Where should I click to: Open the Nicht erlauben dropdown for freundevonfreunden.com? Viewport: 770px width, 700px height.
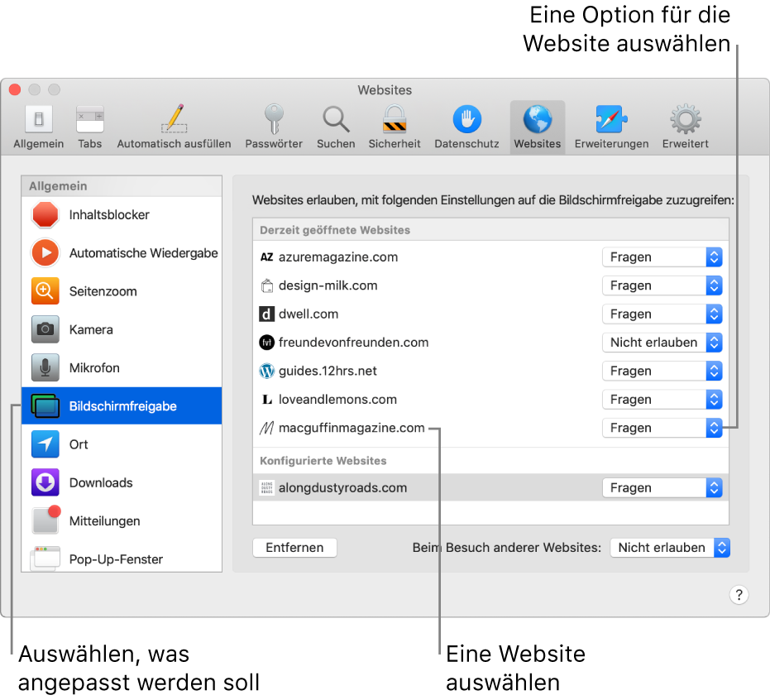click(662, 343)
